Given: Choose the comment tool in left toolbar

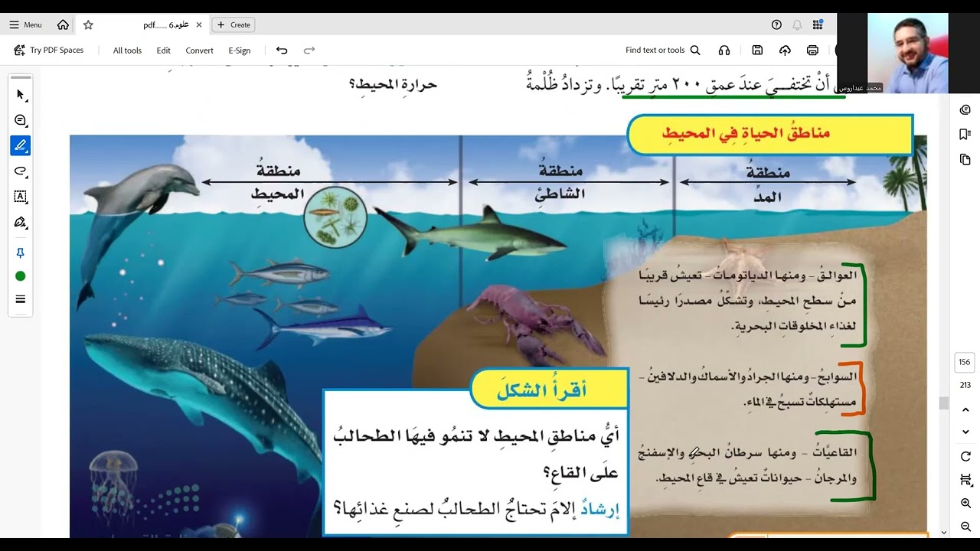Looking at the screenshot, I should pyautogui.click(x=21, y=120).
